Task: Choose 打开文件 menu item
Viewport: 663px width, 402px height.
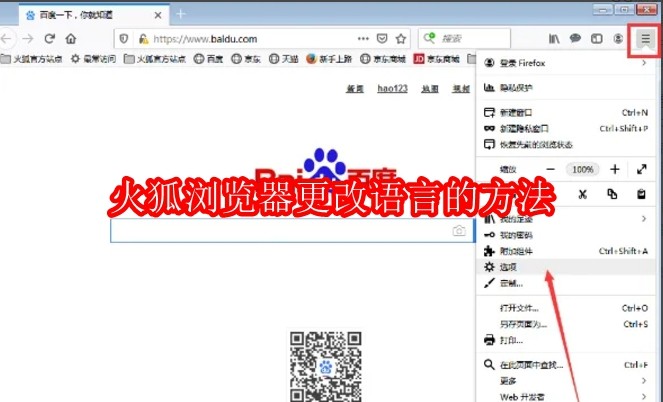Action: 566,308
